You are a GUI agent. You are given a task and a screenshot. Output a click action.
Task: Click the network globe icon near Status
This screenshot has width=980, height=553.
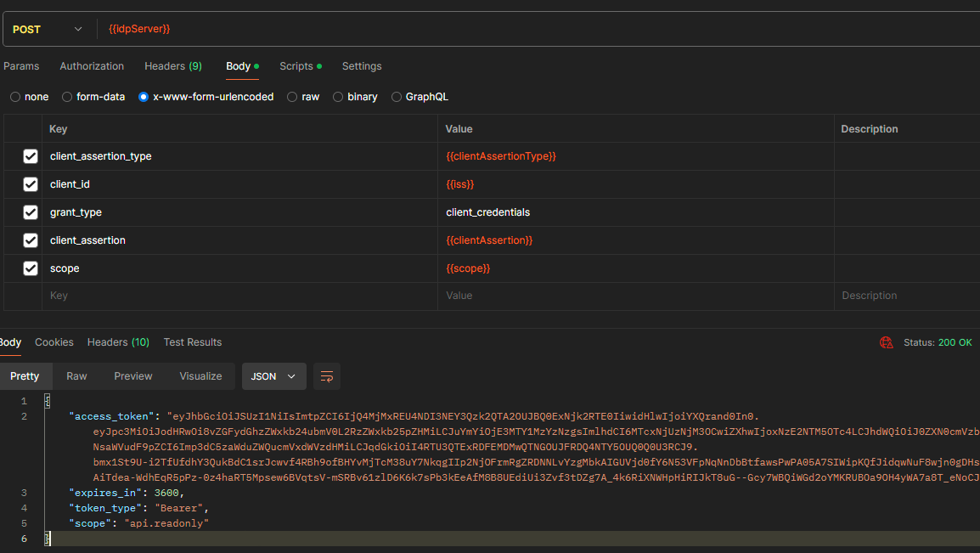coord(887,342)
